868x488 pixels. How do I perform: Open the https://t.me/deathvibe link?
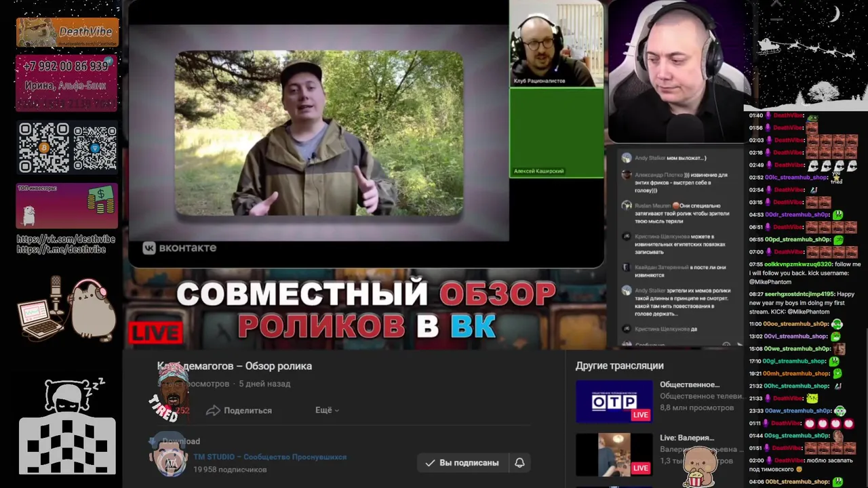click(x=61, y=249)
